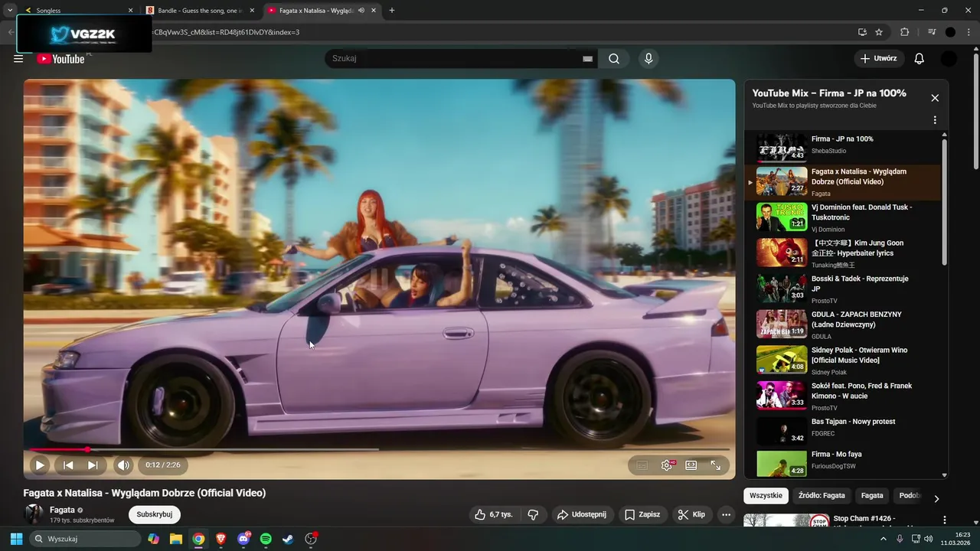Open Spotify from the taskbar
Viewport: 980px width, 551px height.
266,539
